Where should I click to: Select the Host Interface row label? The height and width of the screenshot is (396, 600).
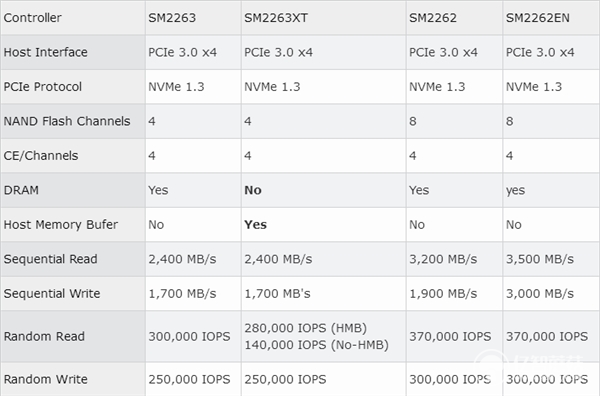pyautogui.click(x=46, y=52)
